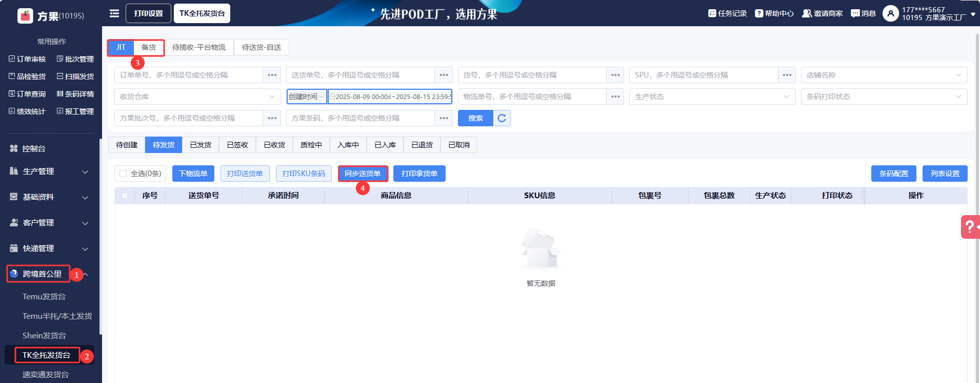Click the invite merchant (邀请商家) icon
This screenshot has width=980, height=383.
[x=807, y=13]
